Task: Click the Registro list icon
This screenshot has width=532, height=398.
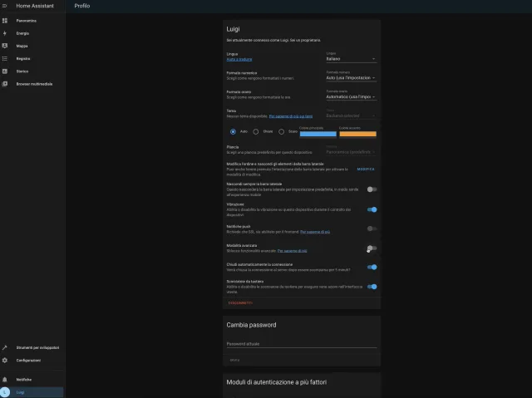Action: click(x=6, y=59)
